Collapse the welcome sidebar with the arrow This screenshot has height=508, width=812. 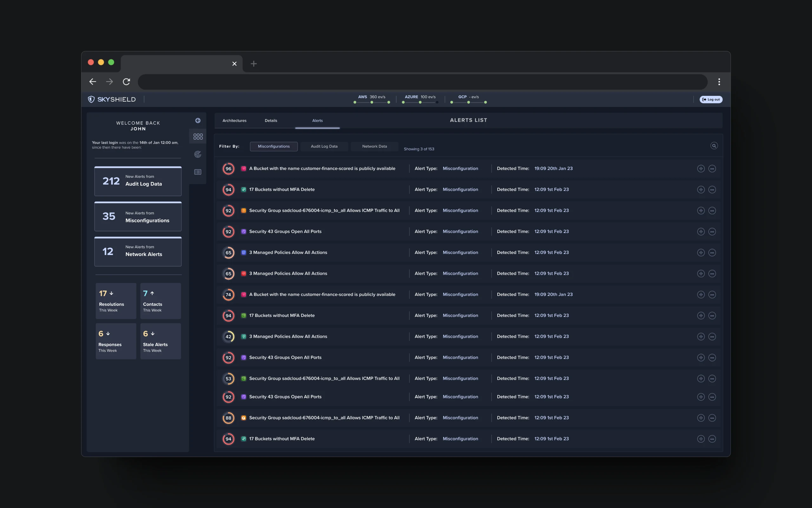pyautogui.click(x=198, y=121)
